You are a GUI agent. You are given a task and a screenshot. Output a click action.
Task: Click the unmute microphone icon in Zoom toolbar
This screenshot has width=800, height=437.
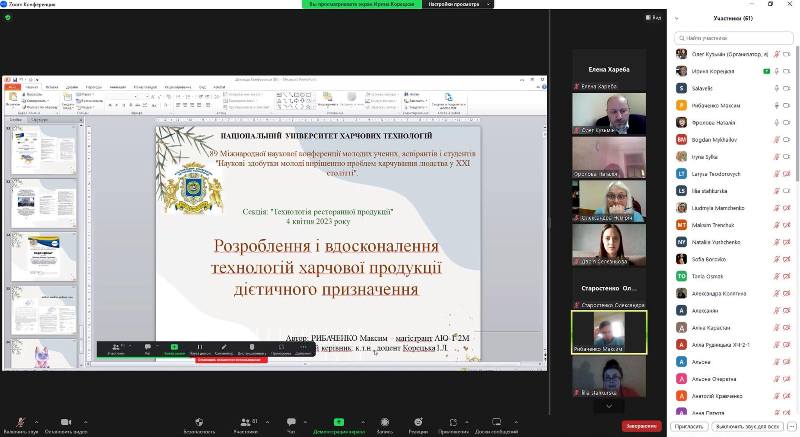point(20,422)
